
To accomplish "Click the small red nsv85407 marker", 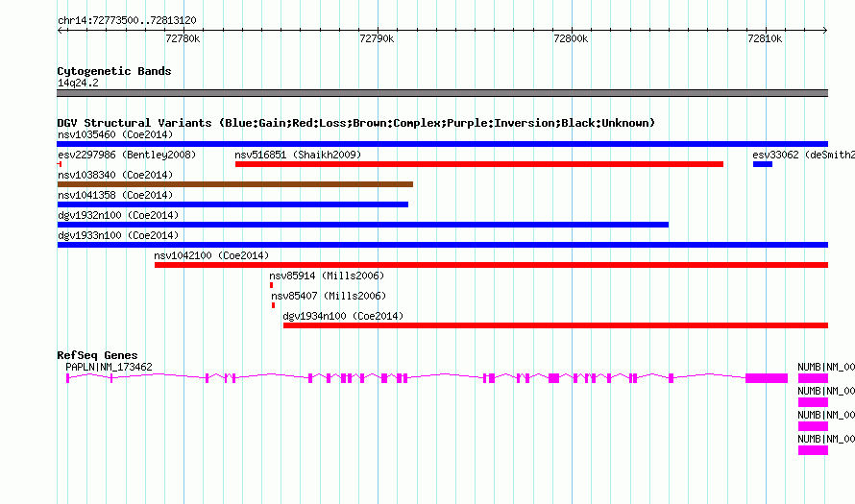I will coord(273,305).
